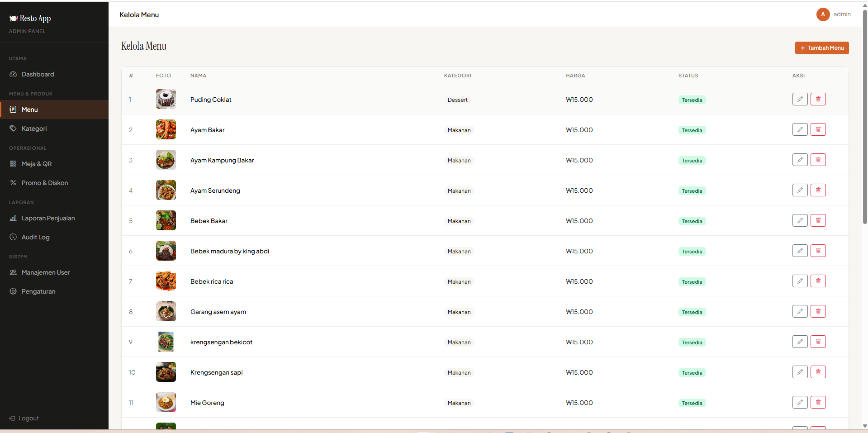This screenshot has width=868, height=433.
Task: Open Promo & Diskon page
Action: coord(54,183)
